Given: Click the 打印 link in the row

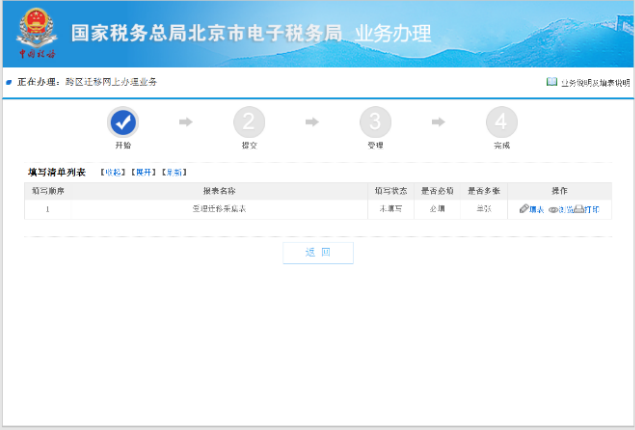Looking at the screenshot, I should 592,209.
